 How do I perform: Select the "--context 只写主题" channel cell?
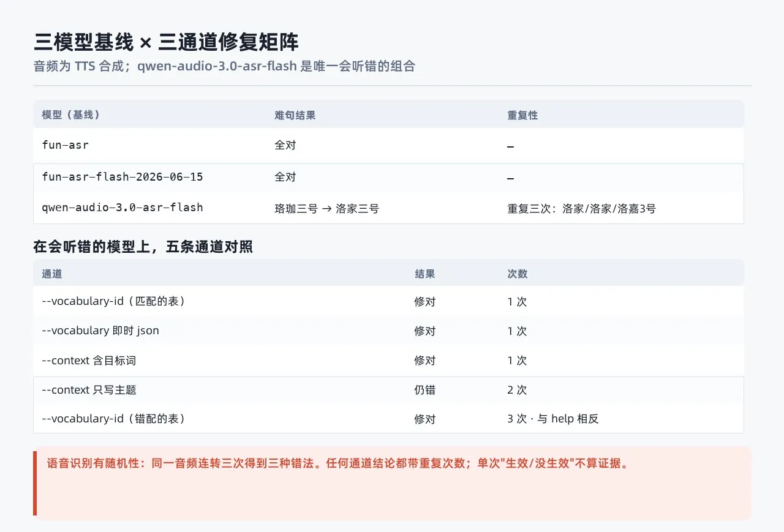(89, 390)
